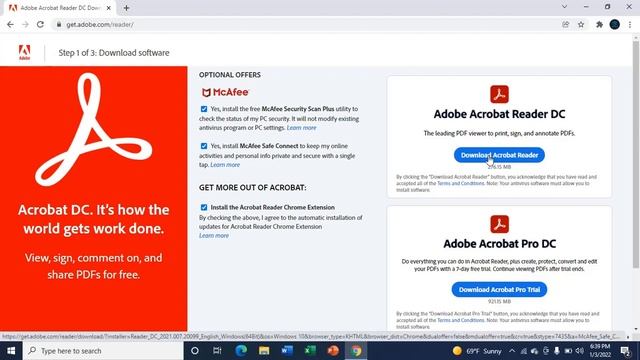Image resolution: width=640 pixels, height=360 pixels.
Task: Open Microsoft Excel from the taskbar
Action: [310, 351]
